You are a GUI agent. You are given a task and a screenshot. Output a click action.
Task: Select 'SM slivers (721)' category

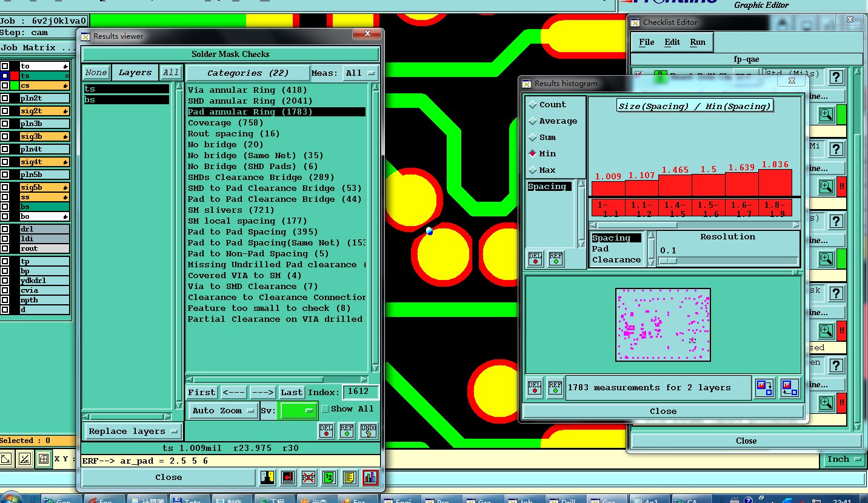(231, 210)
